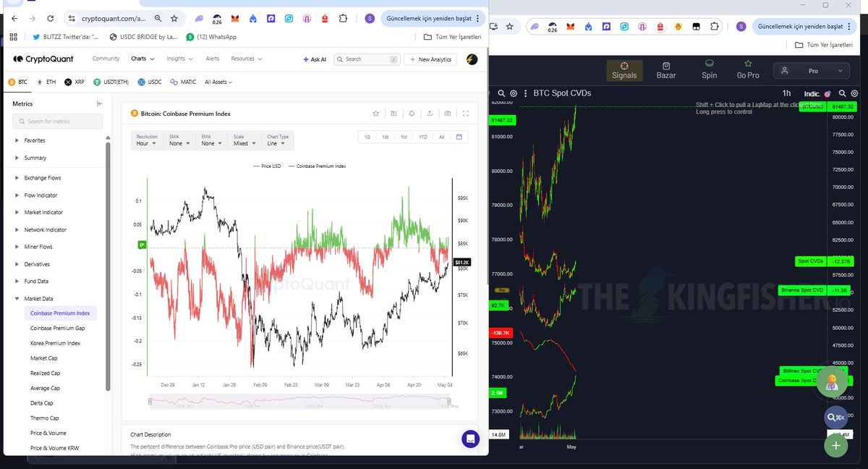The height and width of the screenshot is (469, 868).
Task: Open the Chart Type Line dropdown
Action: 278,140
